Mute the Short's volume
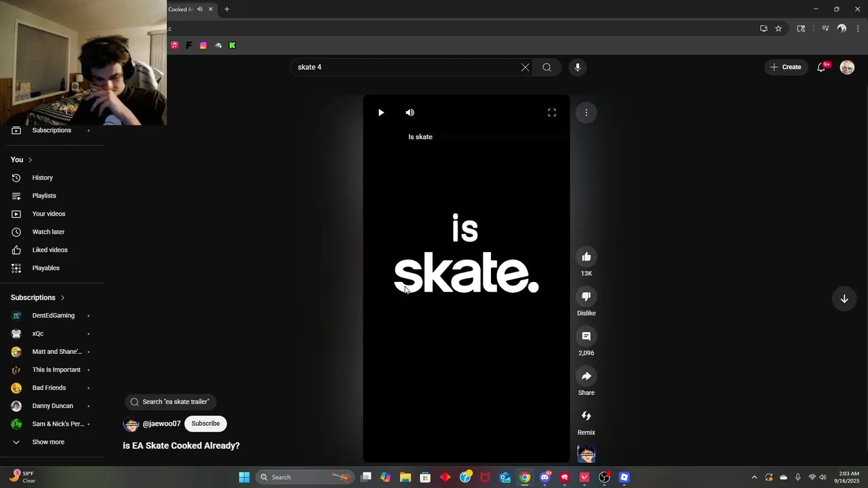 click(410, 113)
